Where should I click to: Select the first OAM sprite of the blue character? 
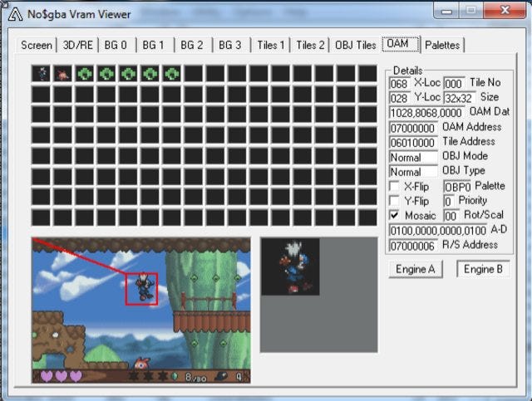tap(41, 74)
